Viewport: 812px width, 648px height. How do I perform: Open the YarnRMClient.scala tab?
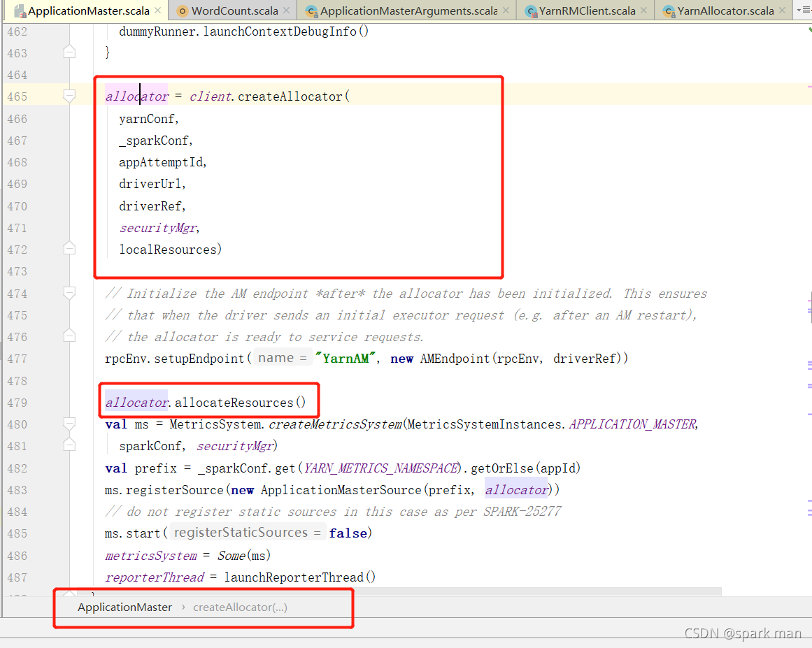pyautogui.click(x=587, y=10)
